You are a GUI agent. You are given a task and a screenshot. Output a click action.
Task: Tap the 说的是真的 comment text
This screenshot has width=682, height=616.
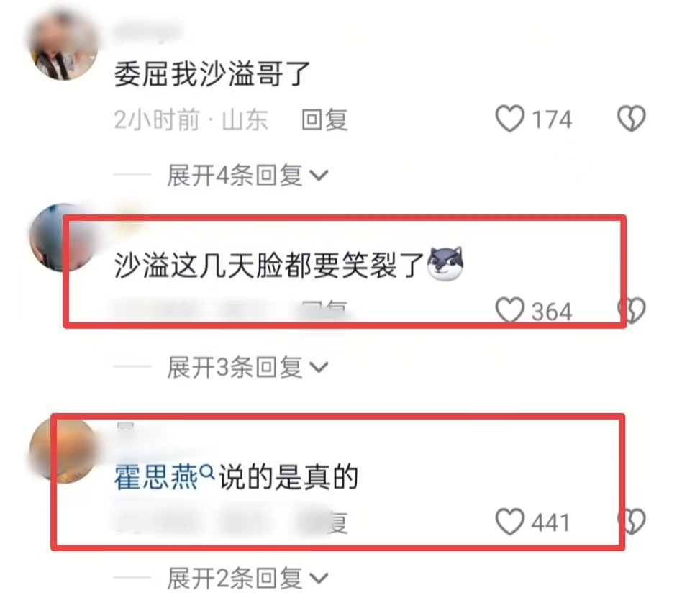[x=288, y=477]
